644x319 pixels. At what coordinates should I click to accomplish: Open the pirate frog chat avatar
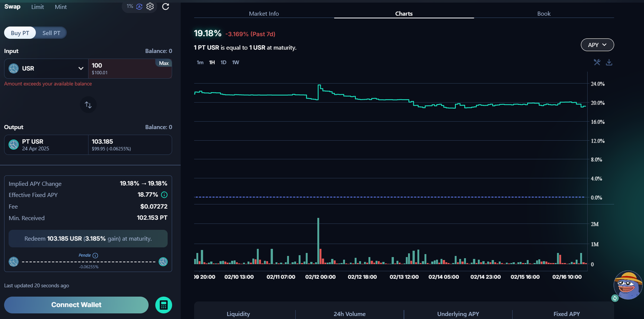628,285
